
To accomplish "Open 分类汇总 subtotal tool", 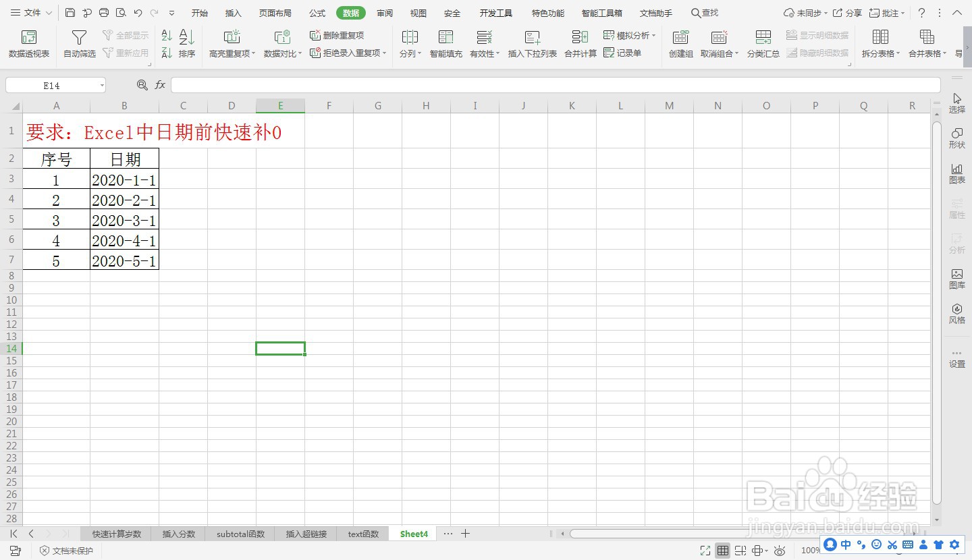I will click(x=763, y=44).
